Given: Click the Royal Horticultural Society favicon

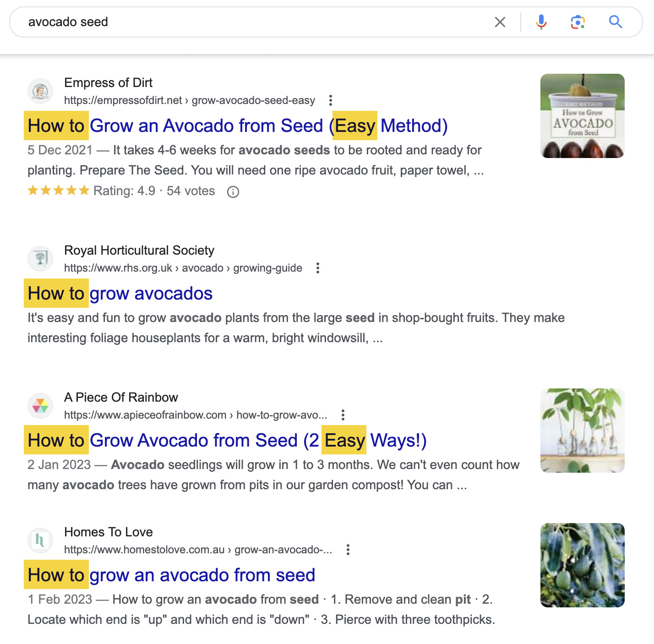Looking at the screenshot, I should click(x=40, y=259).
